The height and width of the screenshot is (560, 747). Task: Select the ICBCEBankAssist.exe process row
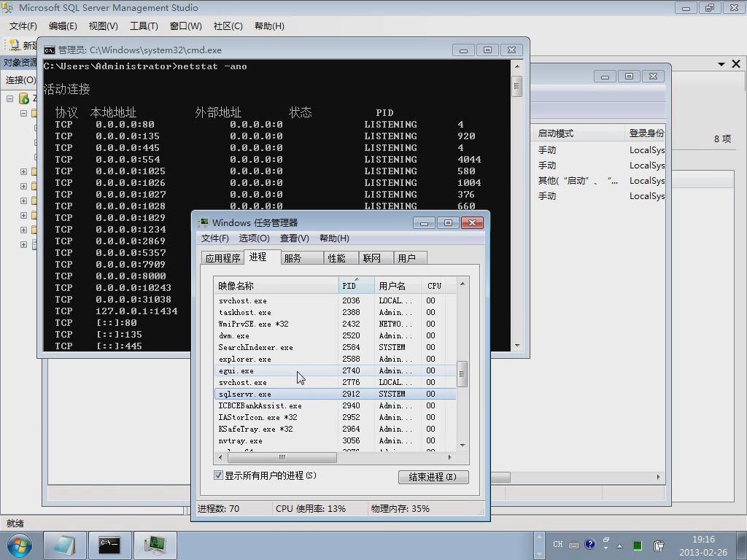tap(336, 405)
